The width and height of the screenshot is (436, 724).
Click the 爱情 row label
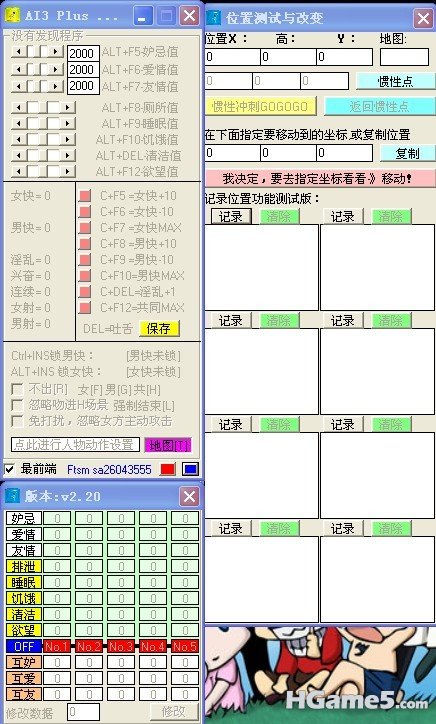(24, 534)
